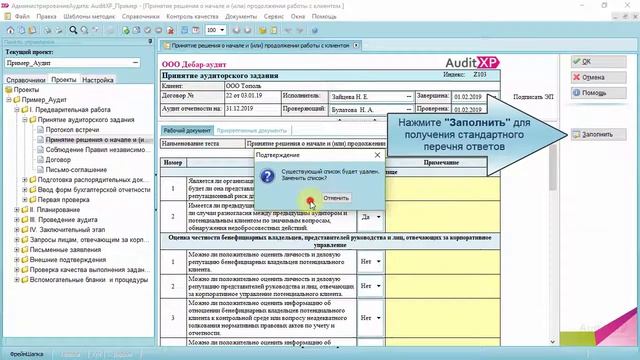640x360 pixels.
Task: Click the round back arrow toolbar icon
Action: 236,30
